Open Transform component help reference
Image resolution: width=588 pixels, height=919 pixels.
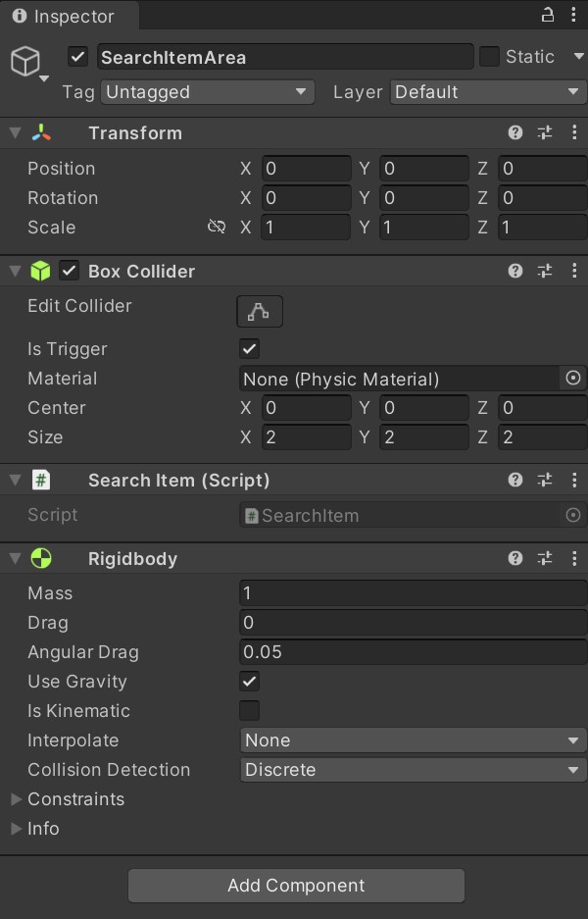coord(515,133)
